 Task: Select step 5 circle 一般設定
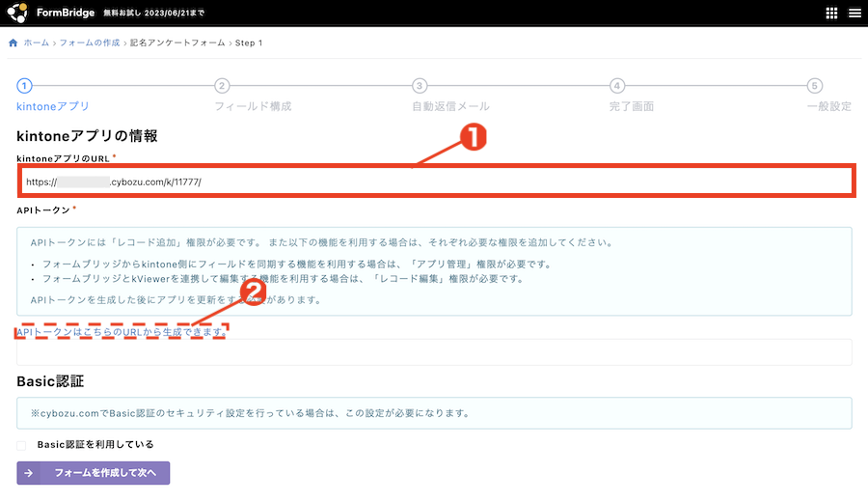pyautogui.click(x=814, y=86)
